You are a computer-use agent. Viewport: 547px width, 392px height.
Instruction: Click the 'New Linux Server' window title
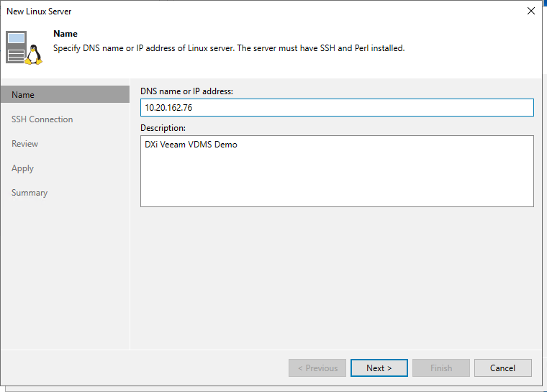tap(39, 12)
